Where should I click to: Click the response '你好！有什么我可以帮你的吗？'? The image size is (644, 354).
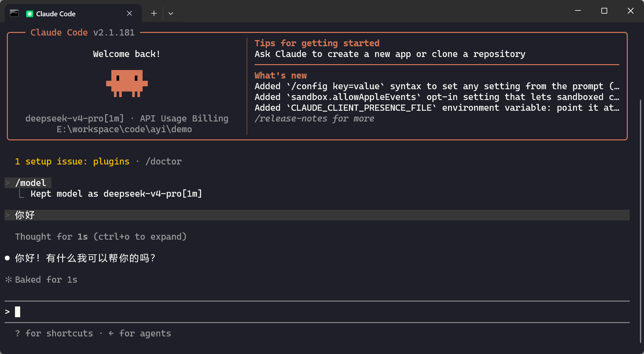(x=85, y=258)
